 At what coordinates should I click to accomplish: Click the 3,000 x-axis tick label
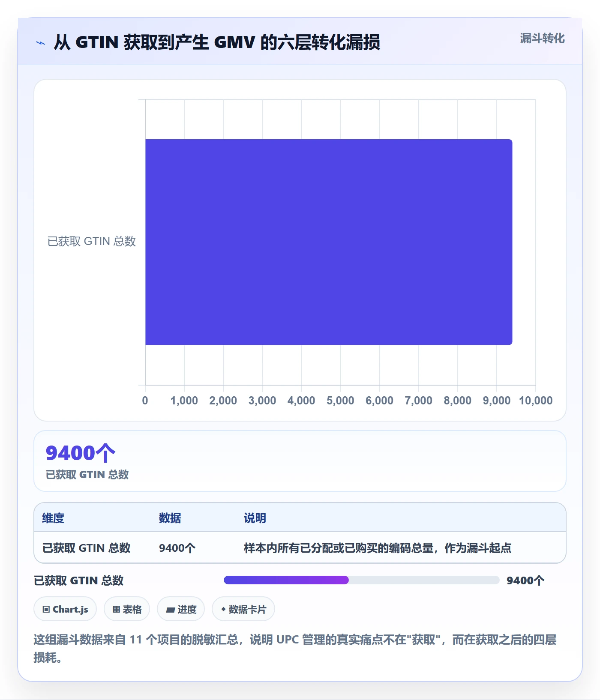pos(262,401)
